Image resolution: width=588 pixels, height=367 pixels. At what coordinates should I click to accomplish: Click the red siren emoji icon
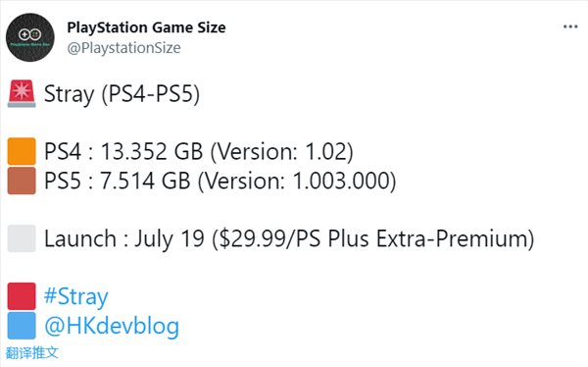pos(22,93)
